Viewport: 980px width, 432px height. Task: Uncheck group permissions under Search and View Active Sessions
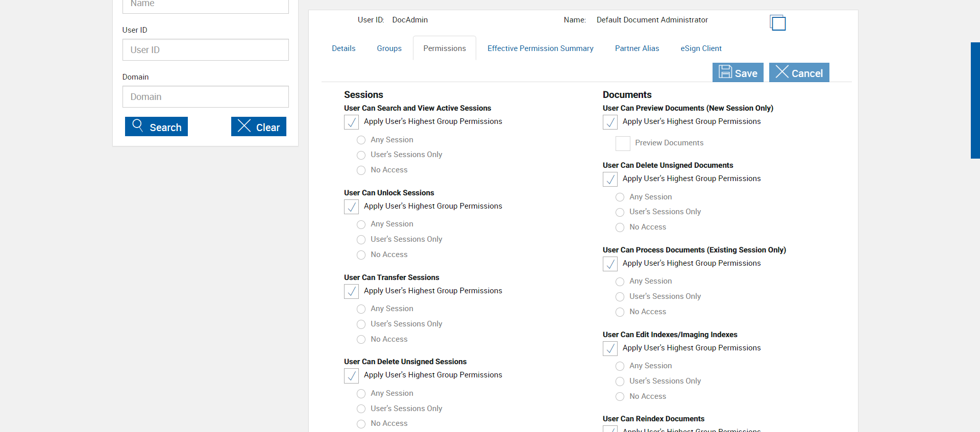coord(352,122)
